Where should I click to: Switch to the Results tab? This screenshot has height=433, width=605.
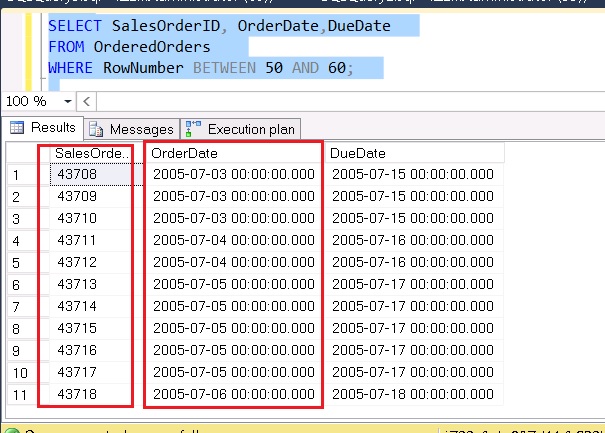coord(43,127)
